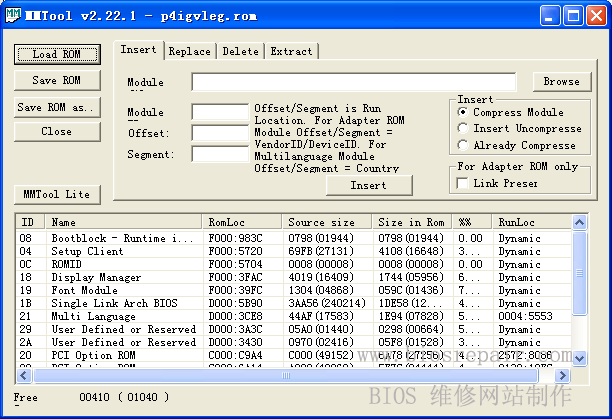Screen dimensions: 612x419
Task: Click size in ROM 1E94 (07828)
Action: 411,316
